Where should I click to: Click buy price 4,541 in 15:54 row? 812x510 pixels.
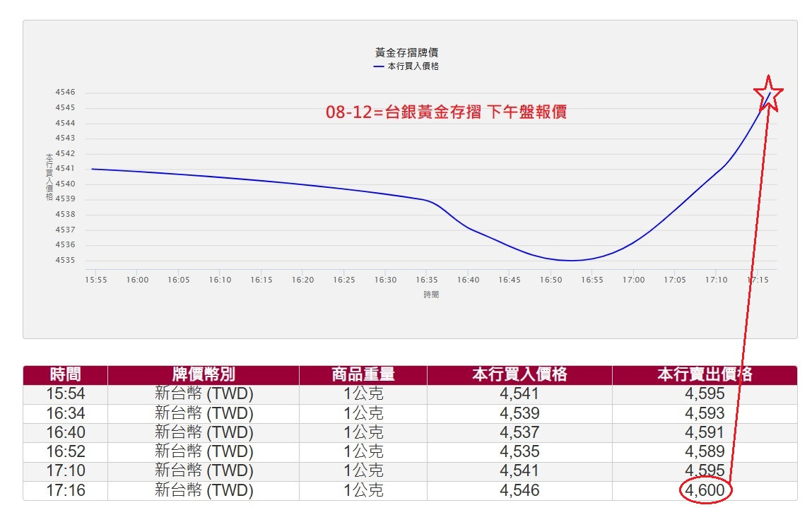pyautogui.click(x=519, y=394)
